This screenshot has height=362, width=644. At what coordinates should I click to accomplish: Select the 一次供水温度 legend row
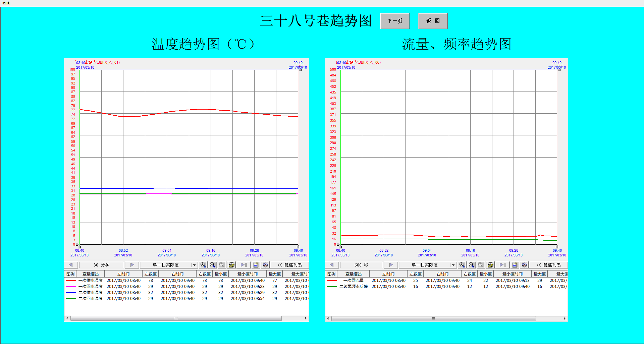tap(91, 281)
